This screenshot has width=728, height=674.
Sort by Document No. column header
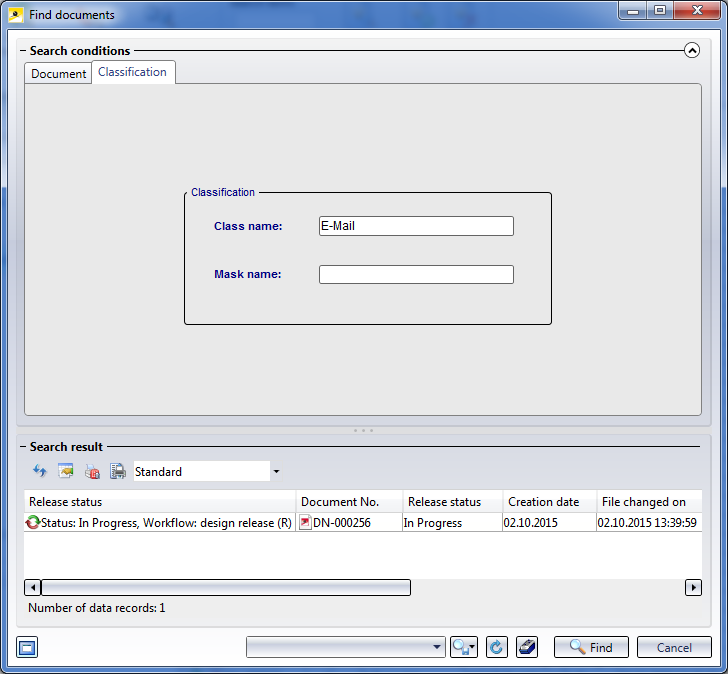349,502
